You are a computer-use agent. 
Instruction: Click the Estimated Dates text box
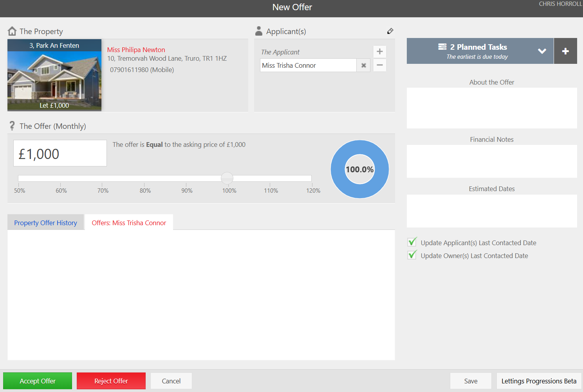(x=492, y=211)
